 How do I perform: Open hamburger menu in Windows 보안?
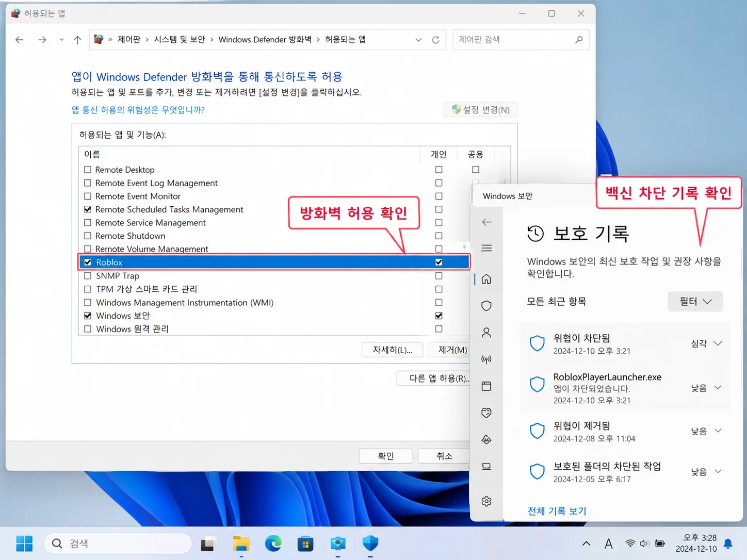486,249
